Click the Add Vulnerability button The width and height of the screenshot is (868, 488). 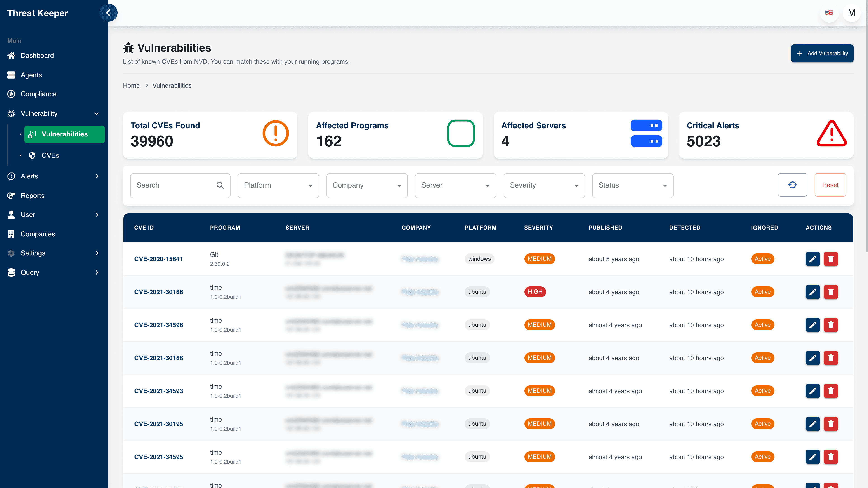822,53
